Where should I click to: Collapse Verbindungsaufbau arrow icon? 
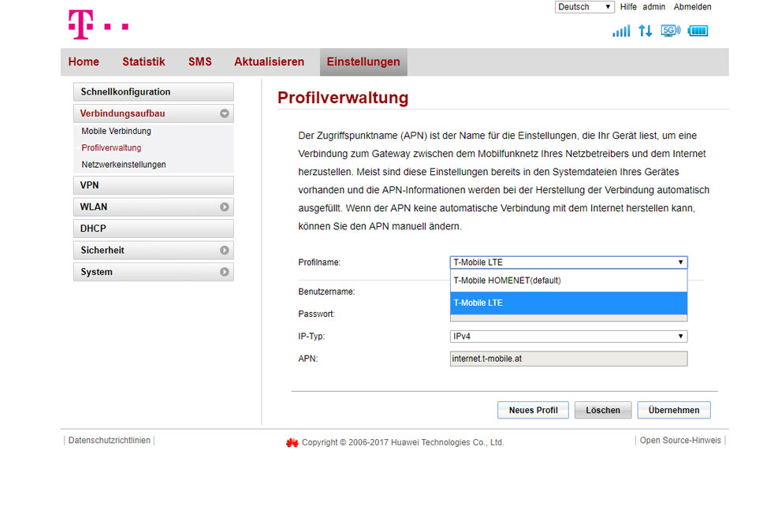[225, 113]
